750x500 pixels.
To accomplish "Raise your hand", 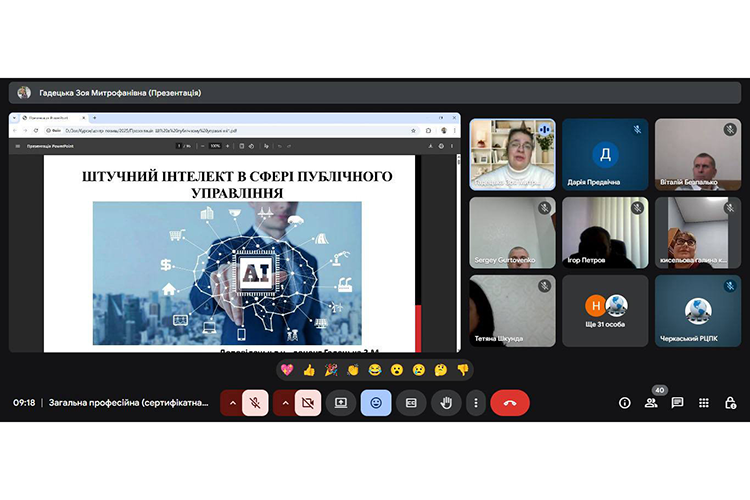I will coord(446,402).
